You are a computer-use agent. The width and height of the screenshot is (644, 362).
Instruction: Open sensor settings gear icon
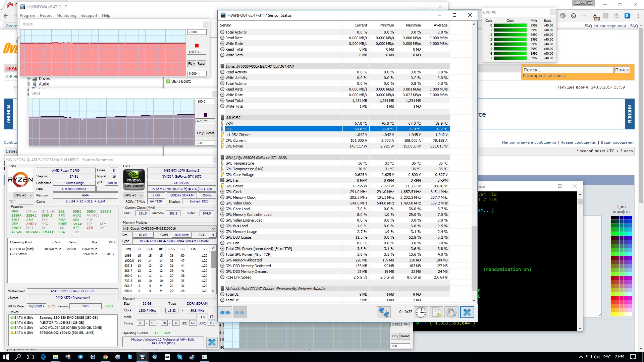[451, 312]
